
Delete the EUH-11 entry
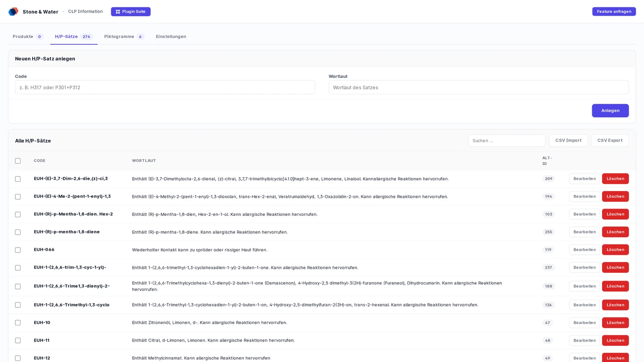[615, 341]
